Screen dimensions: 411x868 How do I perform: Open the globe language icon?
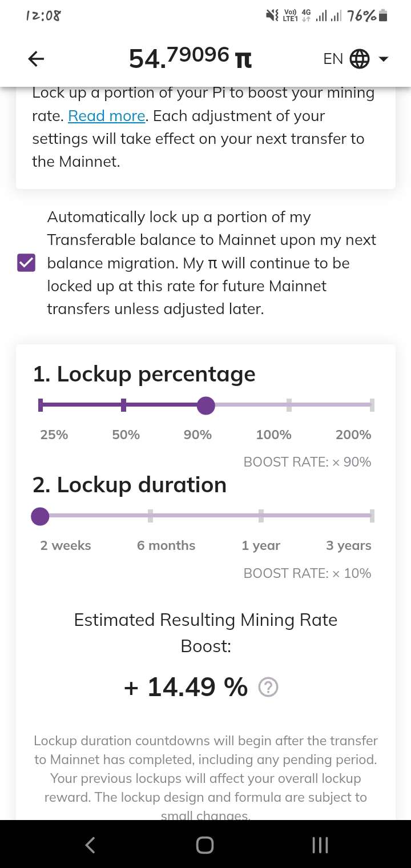click(x=359, y=58)
